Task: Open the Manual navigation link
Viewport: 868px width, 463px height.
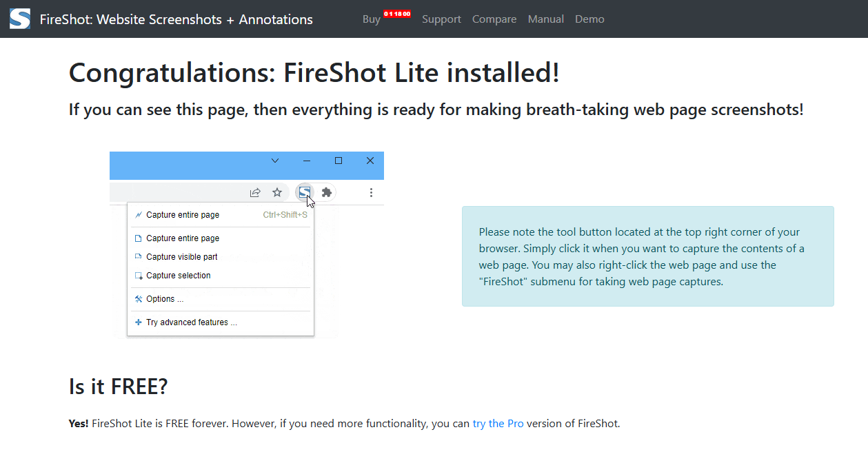Action: point(546,19)
